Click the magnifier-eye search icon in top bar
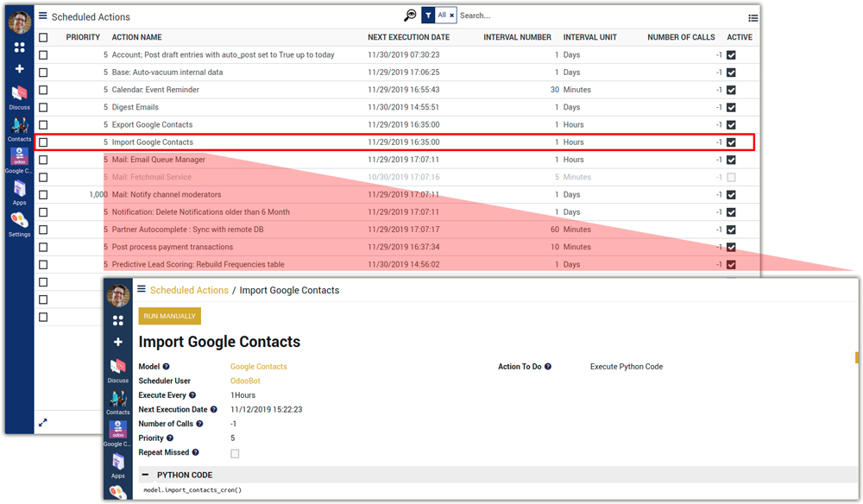 point(410,16)
